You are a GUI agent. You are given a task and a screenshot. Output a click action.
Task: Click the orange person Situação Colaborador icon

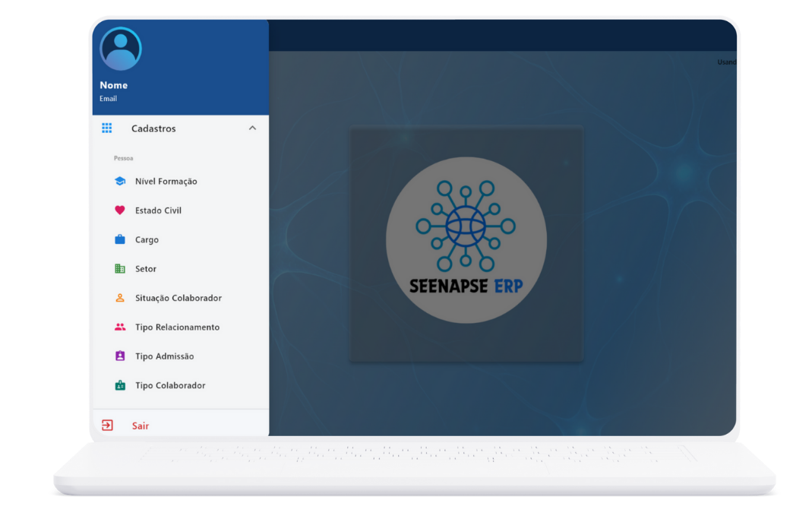(120, 298)
